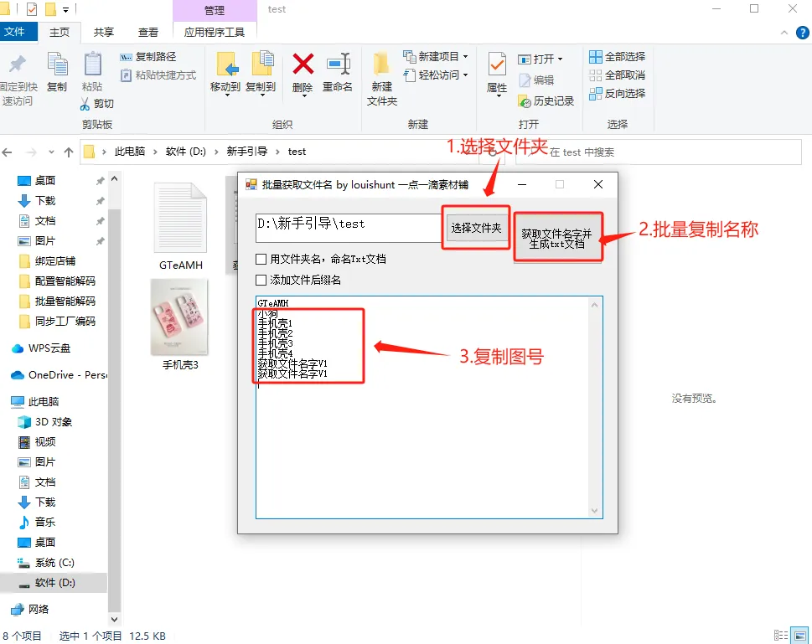Viewport: 812px width, 644px height.
Task: Switch to the 共享 ribbon tab
Action: pos(104,32)
